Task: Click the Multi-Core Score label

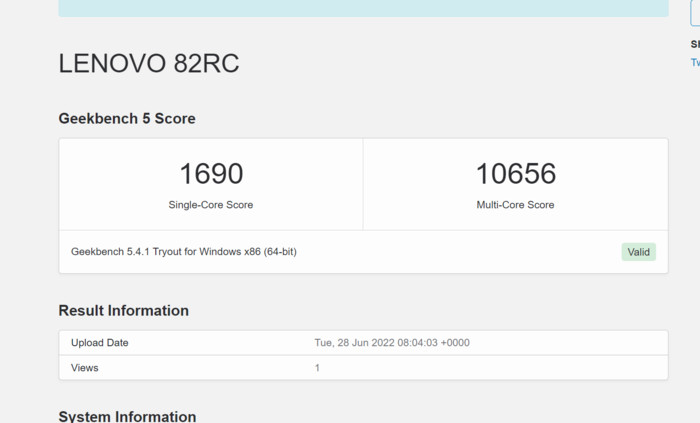Action: click(515, 205)
